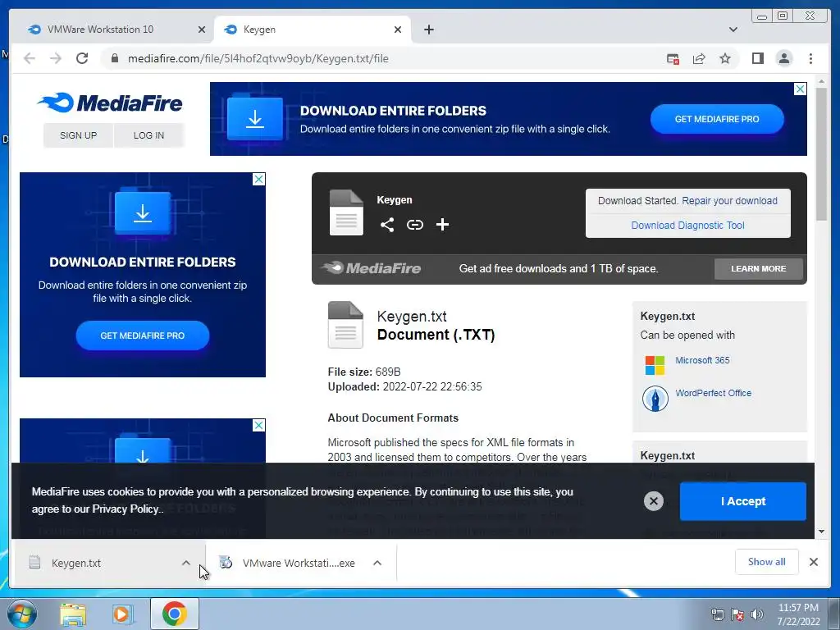
Task: Click the LOG IN button
Action: coord(149,135)
